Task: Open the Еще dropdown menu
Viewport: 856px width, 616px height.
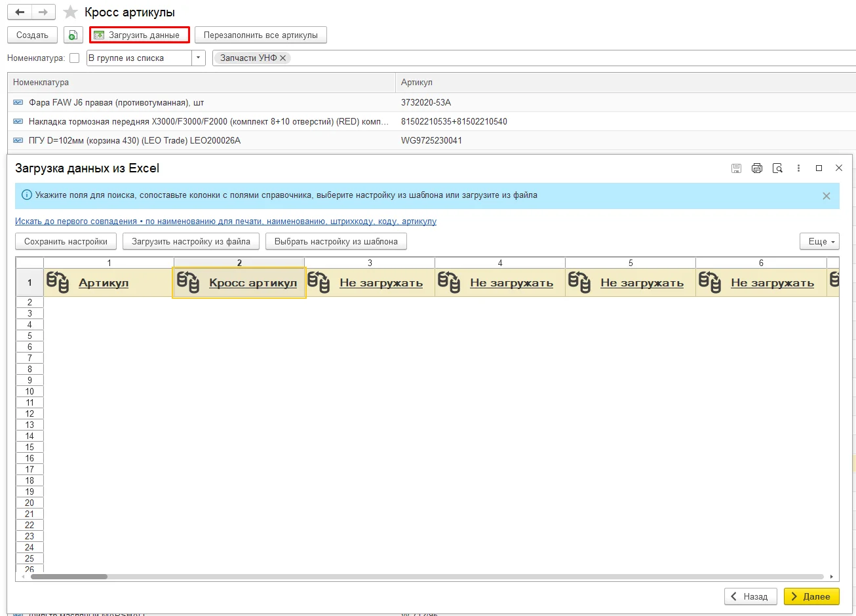Action: [819, 241]
